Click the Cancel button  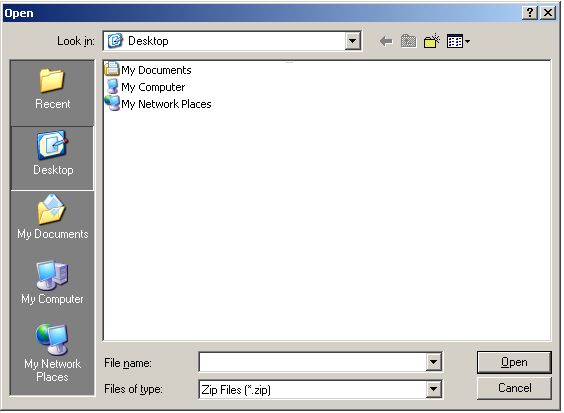tap(514, 388)
